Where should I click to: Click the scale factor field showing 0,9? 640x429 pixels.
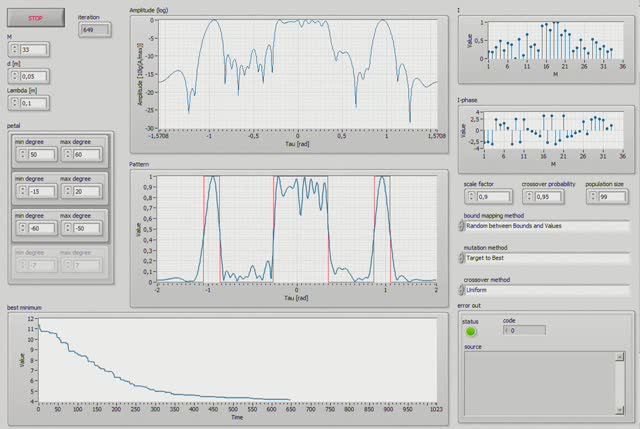pos(493,197)
